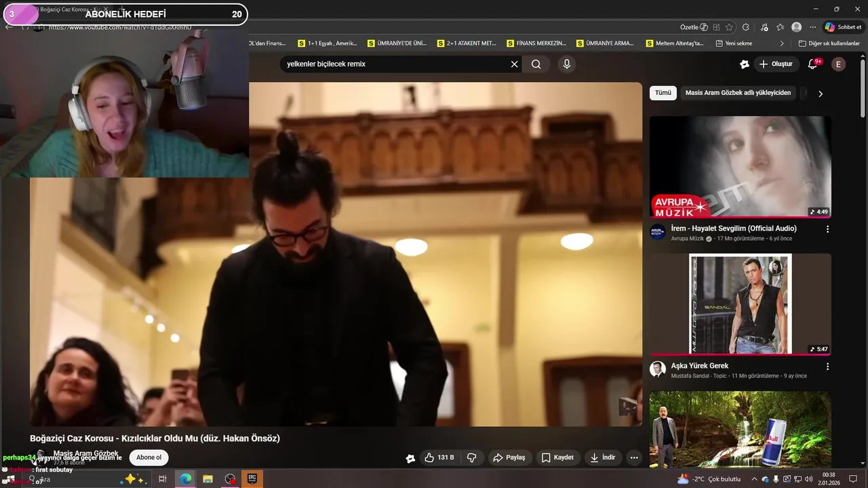Open the waterfall Red Bull video thumbnail

[741, 430]
